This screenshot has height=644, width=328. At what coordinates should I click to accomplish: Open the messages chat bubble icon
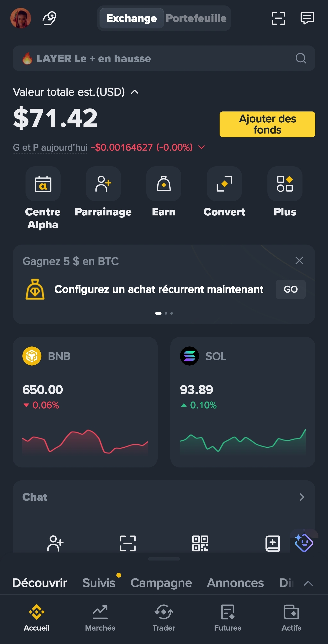pos(307,18)
